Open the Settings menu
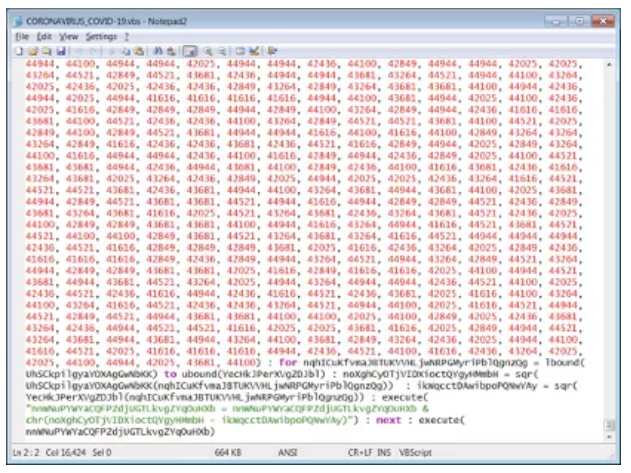 point(101,37)
